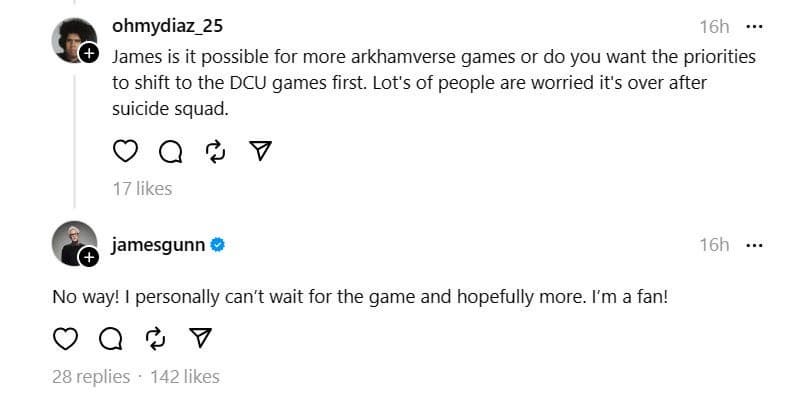Comment on jamesgunn's reply
Image resolution: width=805 pixels, height=406 pixels.
[111, 339]
